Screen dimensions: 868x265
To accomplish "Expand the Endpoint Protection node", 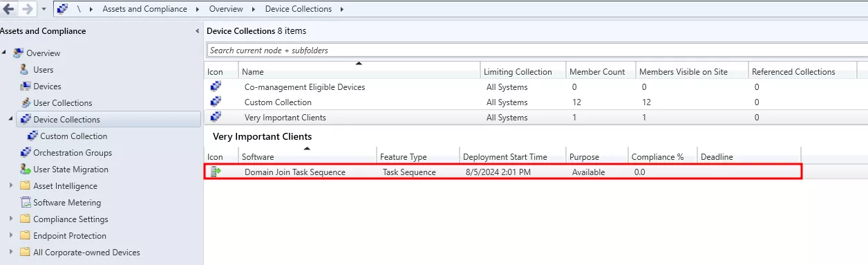I will (x=10, y=235).
